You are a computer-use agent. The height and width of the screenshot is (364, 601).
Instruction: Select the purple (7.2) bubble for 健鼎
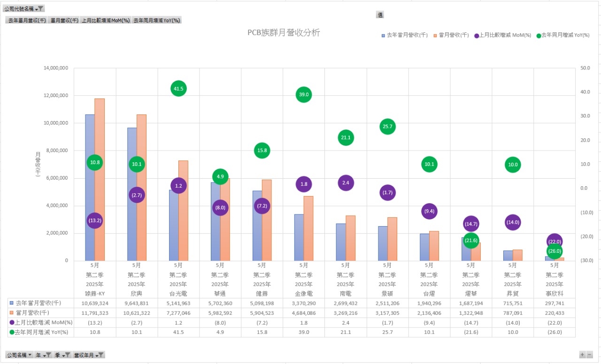(x=262, y=206)
